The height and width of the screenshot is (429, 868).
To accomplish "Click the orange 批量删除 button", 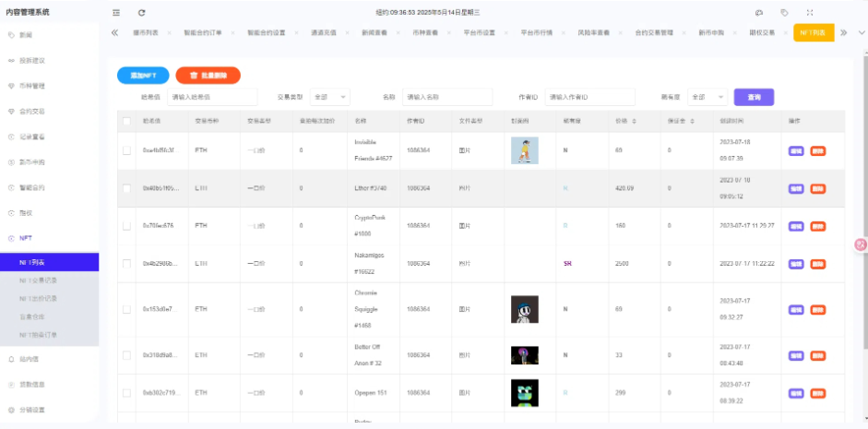I will point(208,76).
